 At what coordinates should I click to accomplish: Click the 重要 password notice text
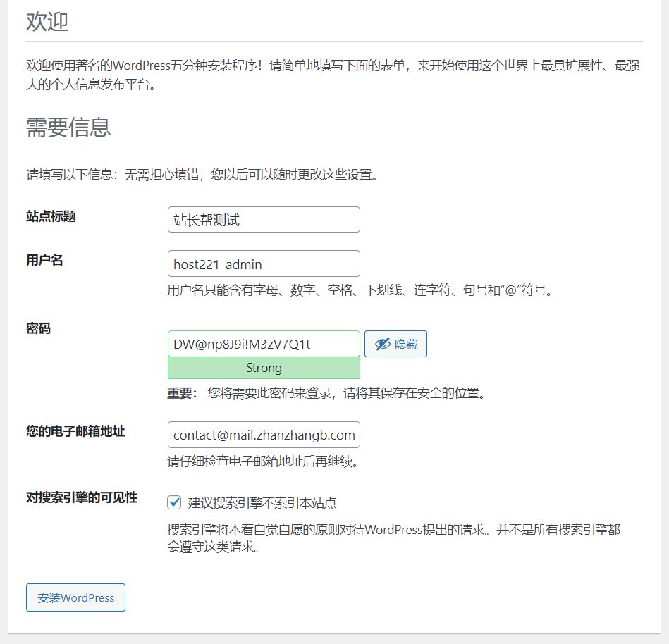pos(327,393)
